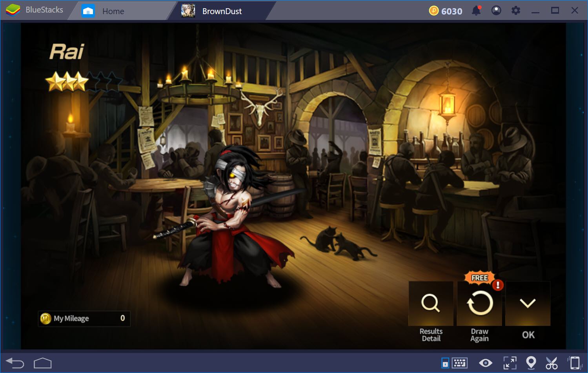
Task: Open the game controls overlay icon
Action: 445,363
